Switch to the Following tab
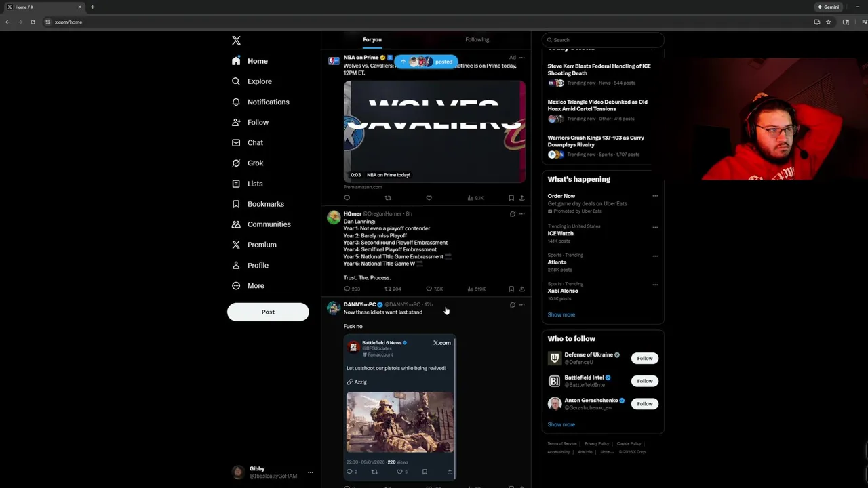868x488 pixels. point(477,39)
